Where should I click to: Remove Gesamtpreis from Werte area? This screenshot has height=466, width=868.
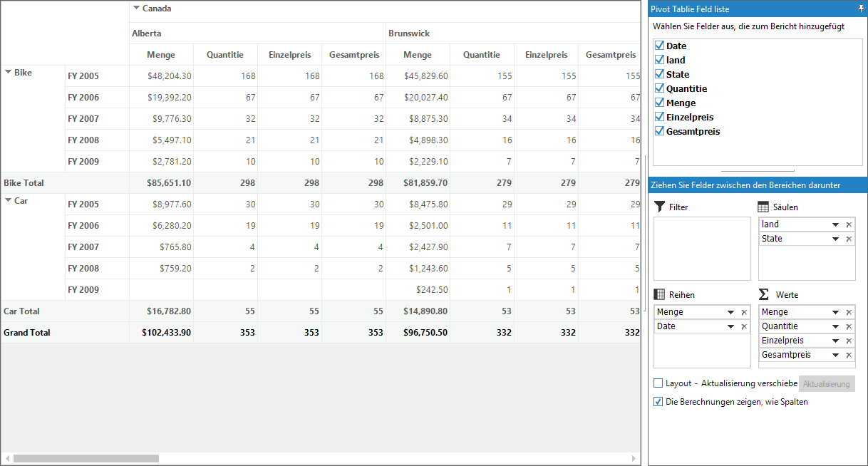coord(848,355)
